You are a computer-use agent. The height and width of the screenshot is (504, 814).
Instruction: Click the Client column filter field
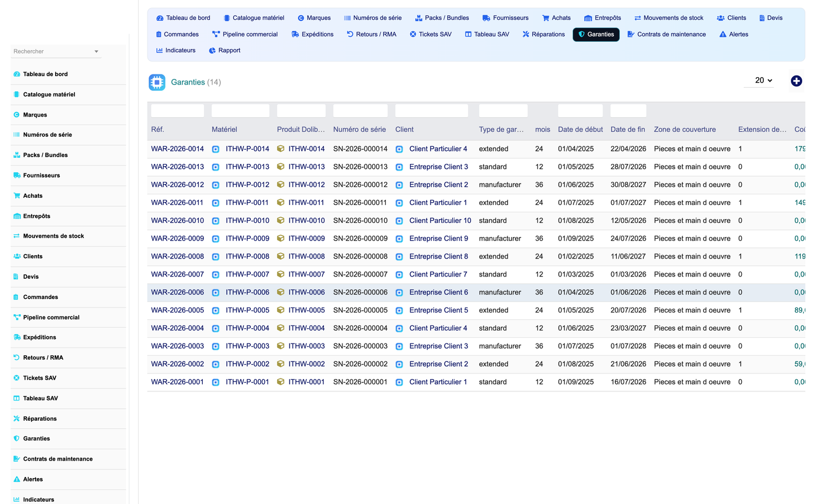[x=432, y=111]
